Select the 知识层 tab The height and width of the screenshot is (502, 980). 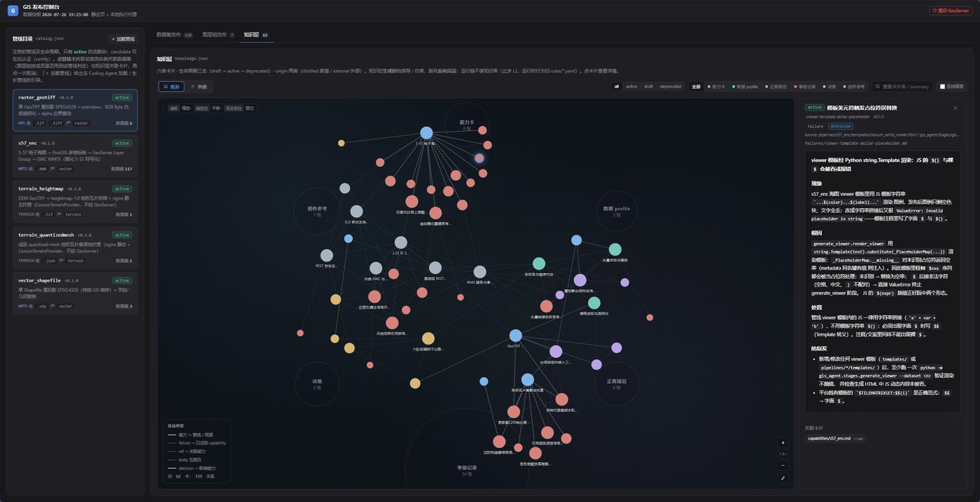255,34
